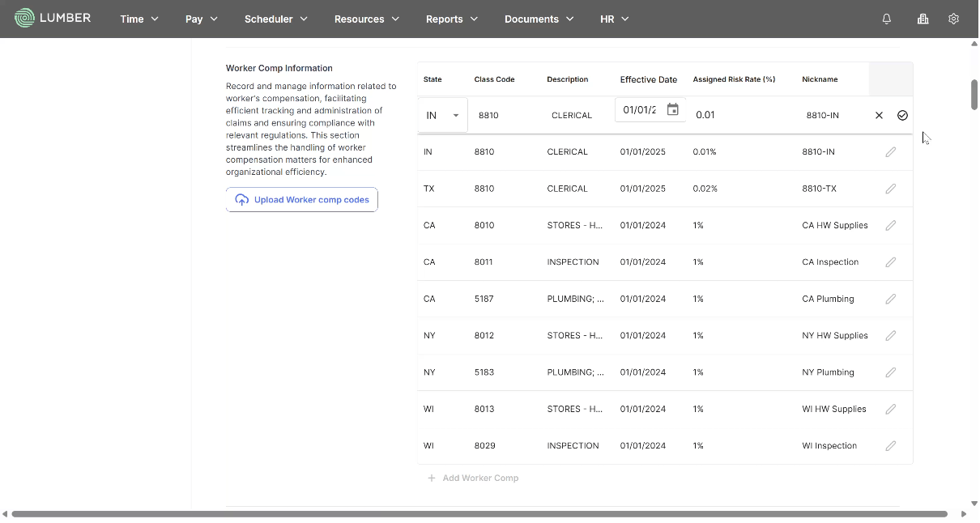The width and height of the screenshot is (980, 523).
Task: Click the scroll right arrow
Action: pyautogui.click(x=964, y=514)
